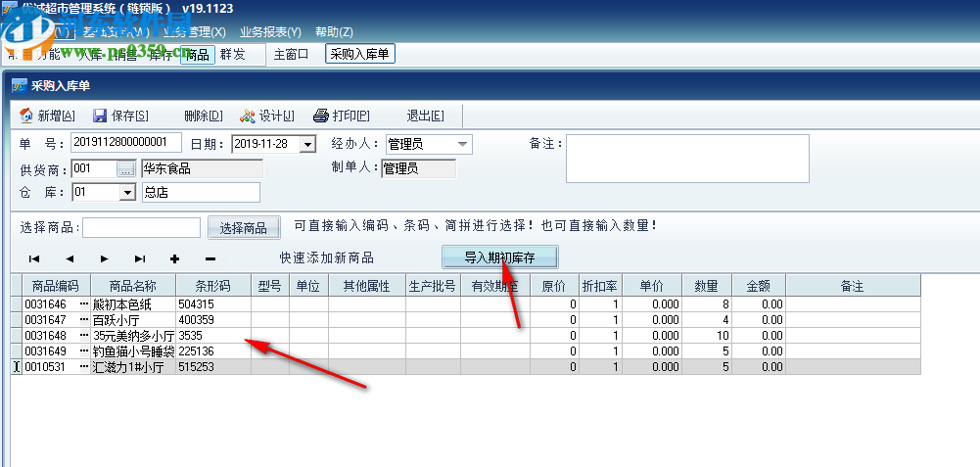Image resolution: width=980 pixels, height=467 pixels.
Task: Go to the first record with navigator
Action: 34,258
